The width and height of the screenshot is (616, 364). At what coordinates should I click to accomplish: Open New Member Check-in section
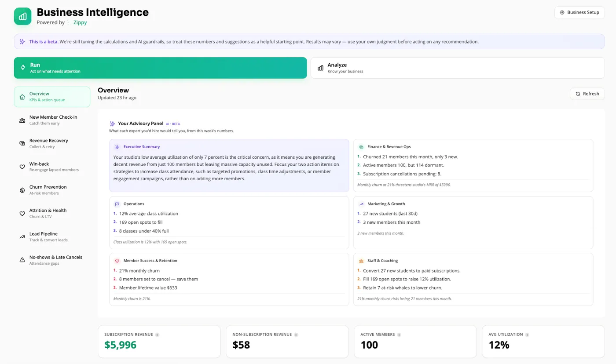(52, 120)
